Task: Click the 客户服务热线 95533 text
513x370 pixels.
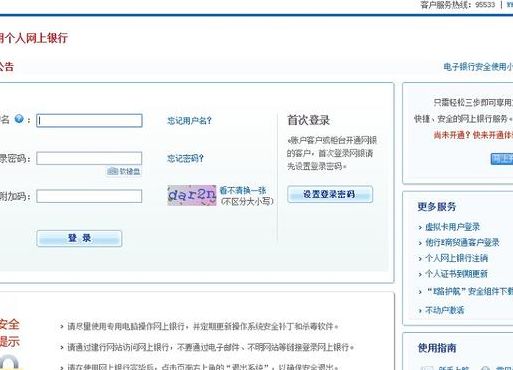Action: click(x=458, y=5)
